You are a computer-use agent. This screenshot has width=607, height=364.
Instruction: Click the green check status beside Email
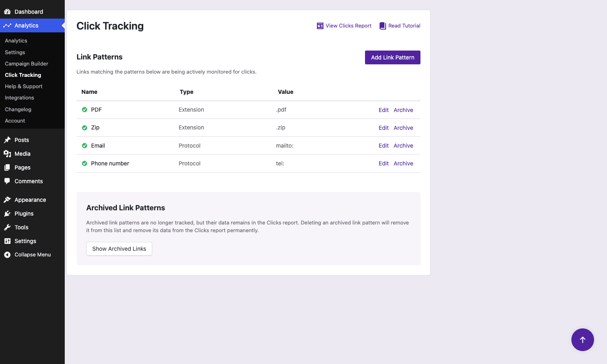pyautogui.click(x=85, y=146)
